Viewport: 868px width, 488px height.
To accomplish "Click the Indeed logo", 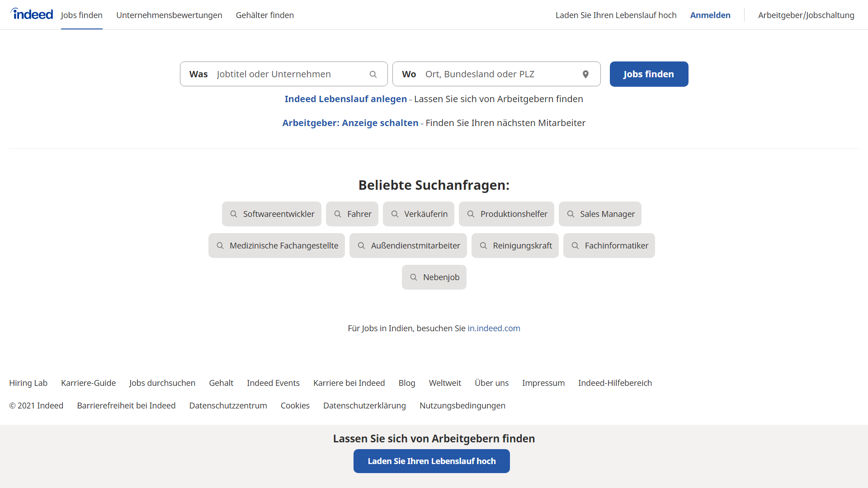I will click(x=32, y=14).
